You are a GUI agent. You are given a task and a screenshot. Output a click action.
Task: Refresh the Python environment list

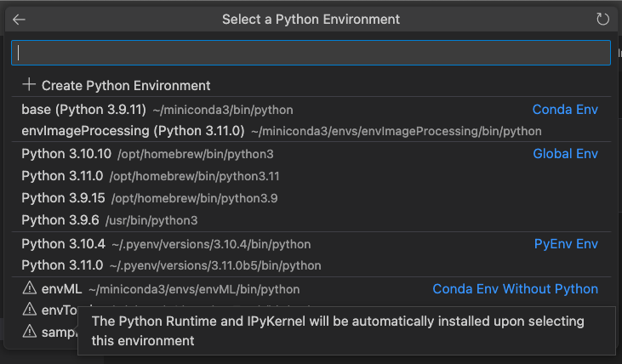click(x=603, y=19)
